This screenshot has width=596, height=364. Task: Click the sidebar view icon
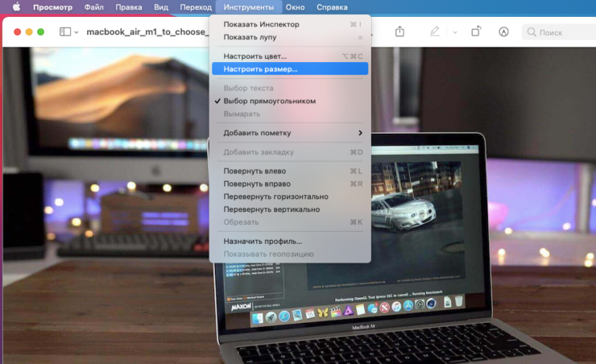click(x=65, y=32)
